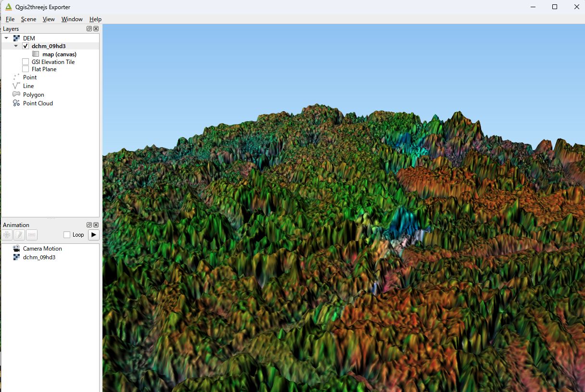
Task: Click the remove keyframe minus button
Action: (x=32, y=235)
